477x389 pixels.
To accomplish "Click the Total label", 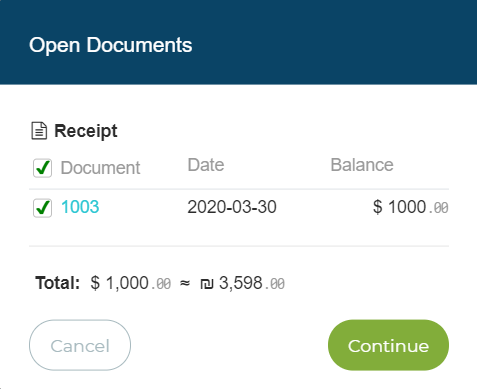I will [x=58, y=283].
